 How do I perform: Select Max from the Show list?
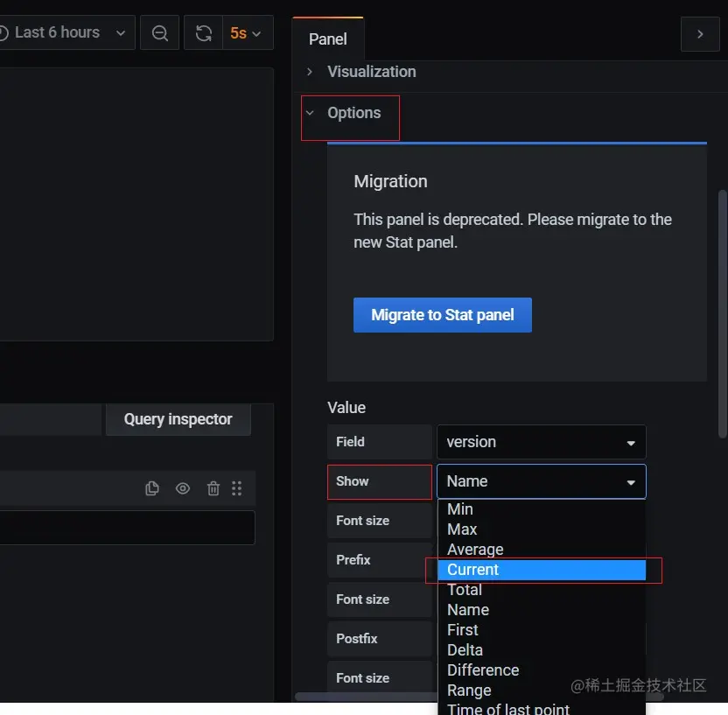tap(542, 529)
